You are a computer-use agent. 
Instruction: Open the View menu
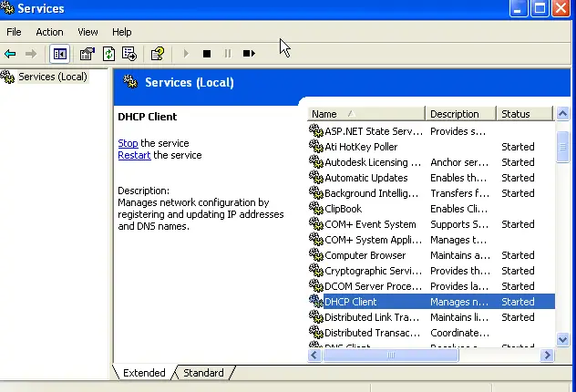[x=87, y=32]
